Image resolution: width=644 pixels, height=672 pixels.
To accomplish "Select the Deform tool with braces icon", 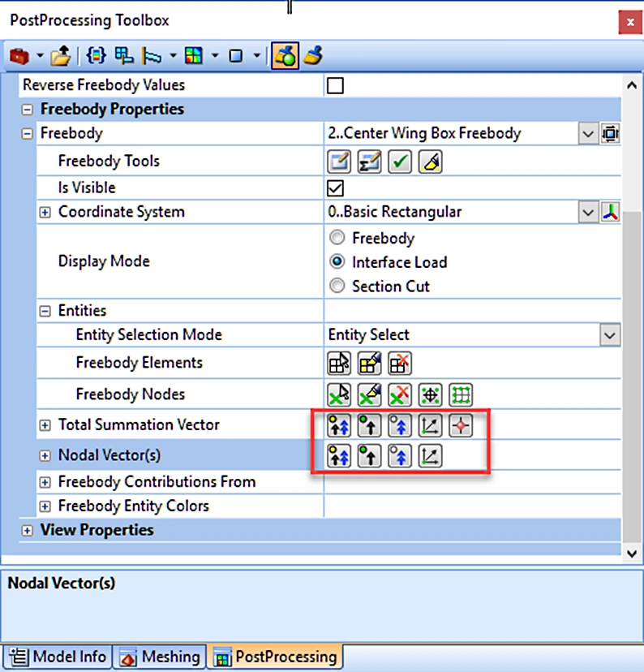I will click(96, 56).
